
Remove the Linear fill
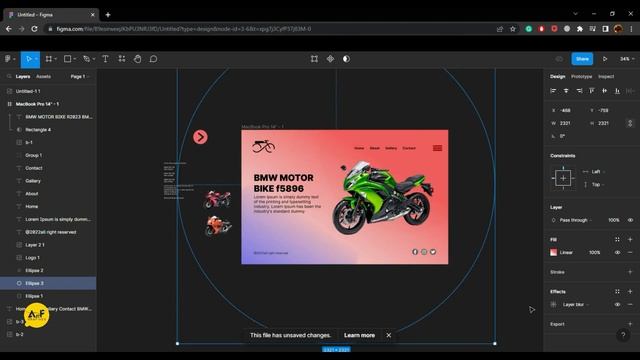click(x=630, y=253)
